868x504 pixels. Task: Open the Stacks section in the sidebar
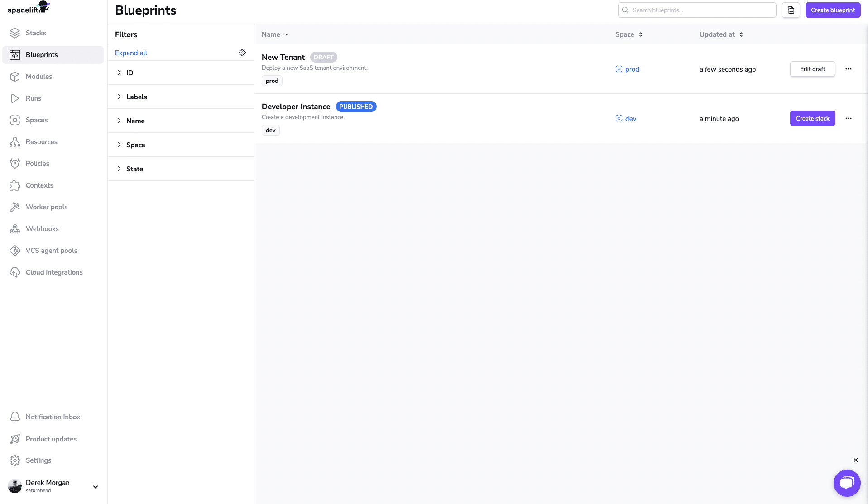[x=36, y=33]
